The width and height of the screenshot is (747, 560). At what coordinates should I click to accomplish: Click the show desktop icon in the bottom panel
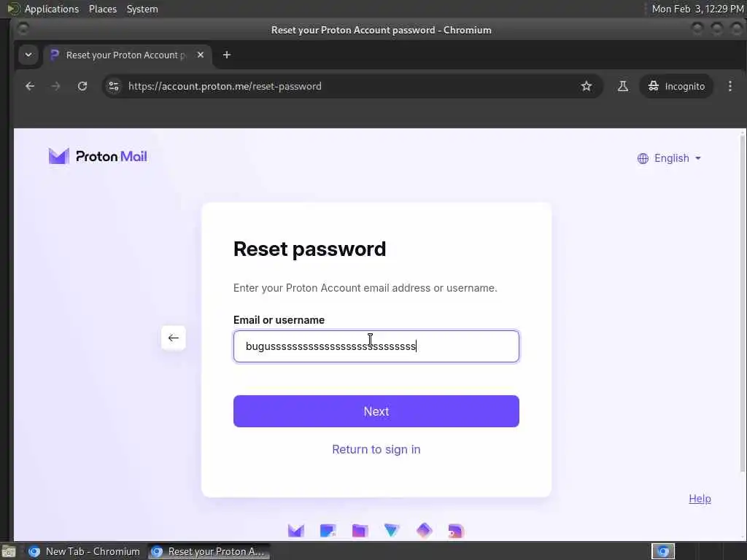pos(9,551)
